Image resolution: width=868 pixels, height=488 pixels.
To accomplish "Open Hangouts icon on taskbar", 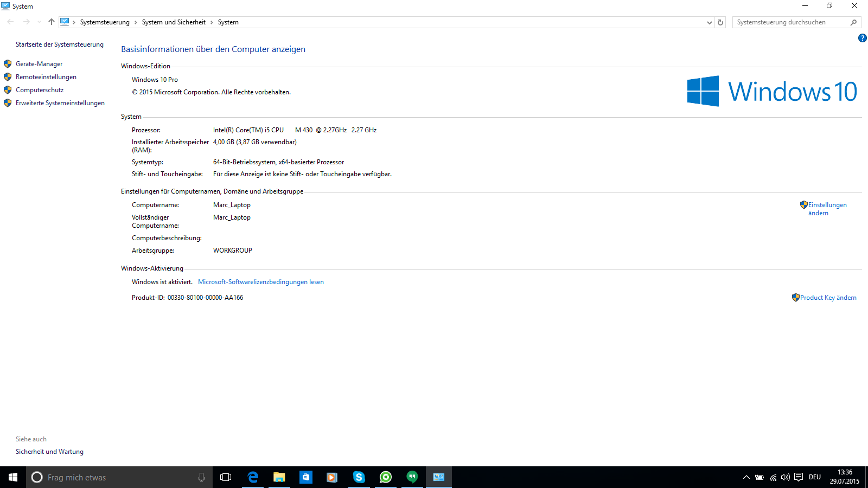I will 412,477.
